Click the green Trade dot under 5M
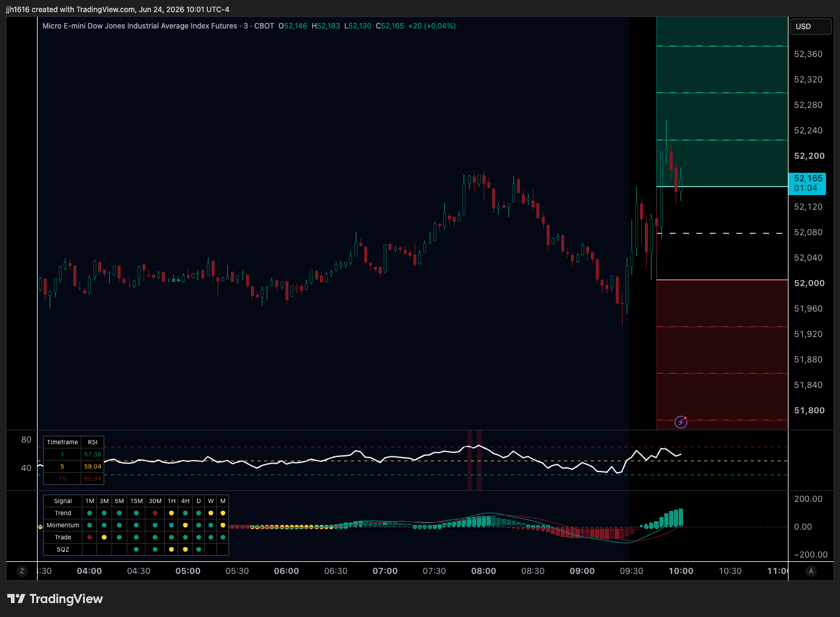 coord(119,538)
